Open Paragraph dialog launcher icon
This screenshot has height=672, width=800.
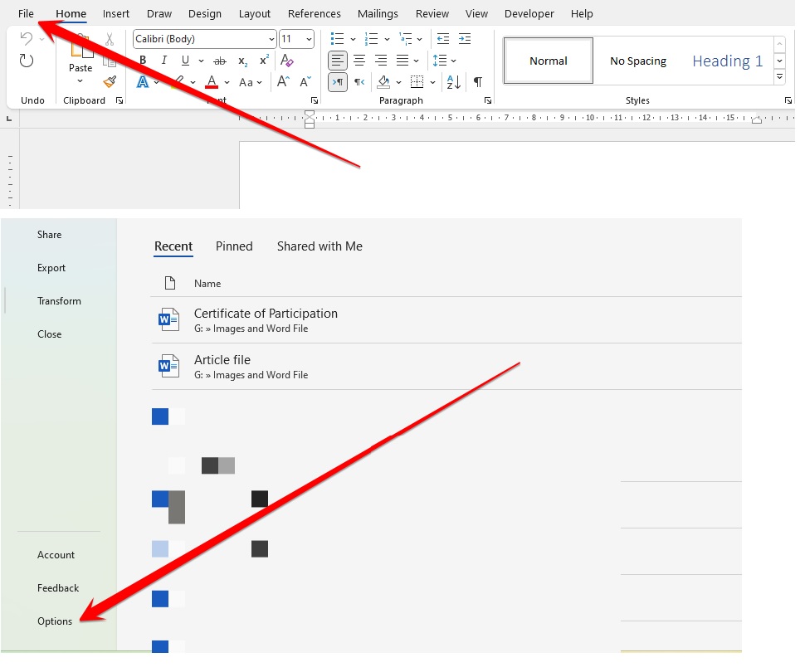point(488,100)
